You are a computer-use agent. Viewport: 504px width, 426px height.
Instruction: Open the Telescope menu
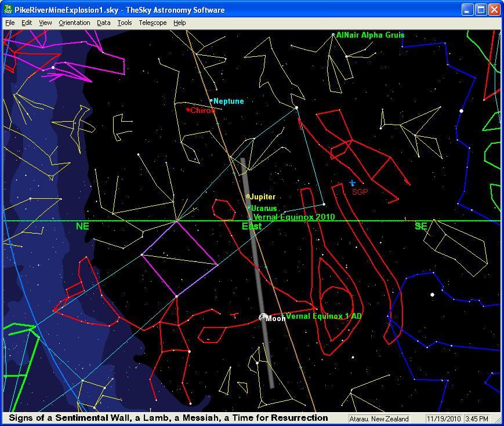pos(153,23)
